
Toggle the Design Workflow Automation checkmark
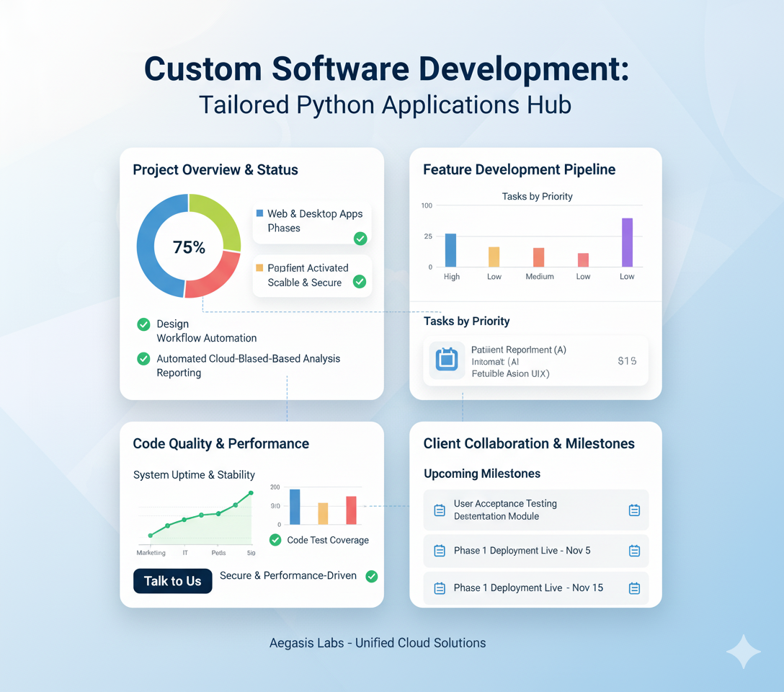143,324
